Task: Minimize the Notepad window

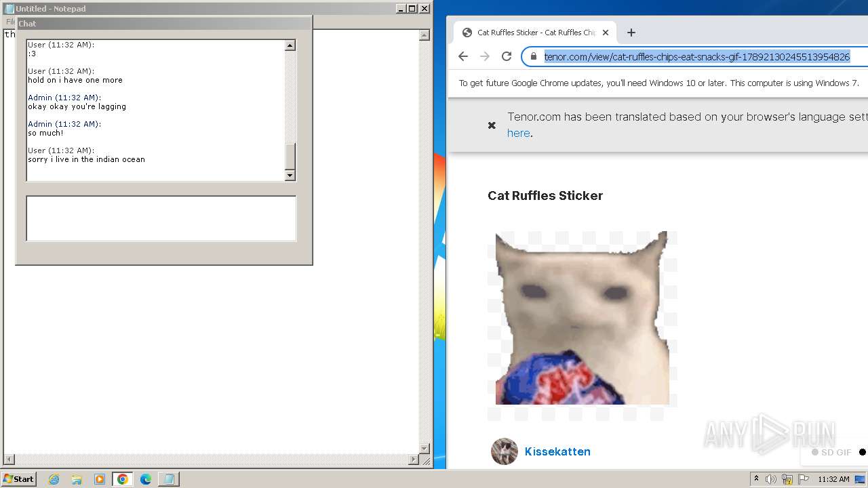Action: coord(401,9)
